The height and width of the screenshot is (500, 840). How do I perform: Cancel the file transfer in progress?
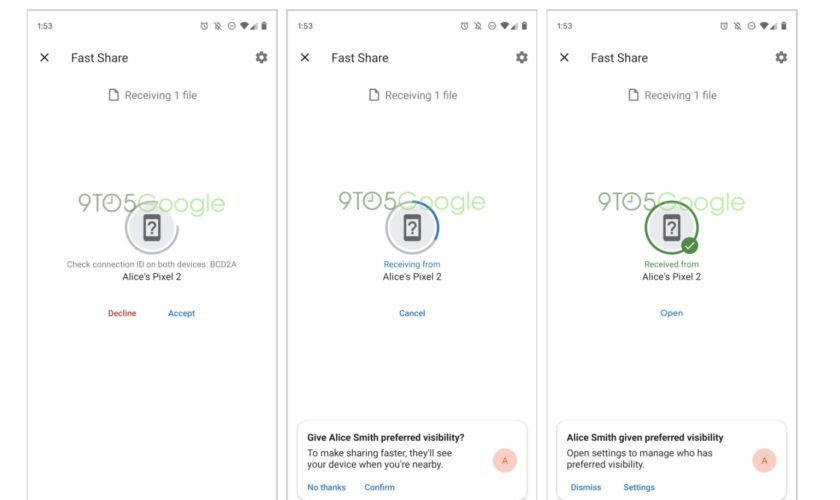click(x=412, y=313)
